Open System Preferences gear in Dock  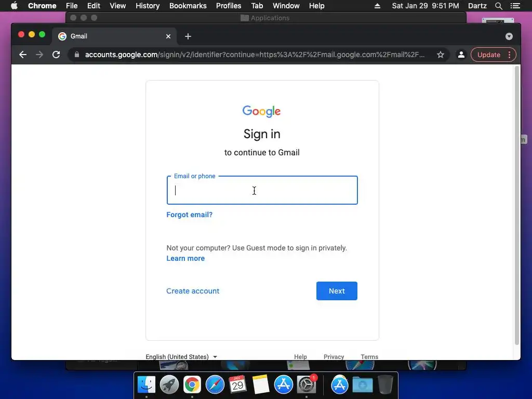tap(307, 385)
